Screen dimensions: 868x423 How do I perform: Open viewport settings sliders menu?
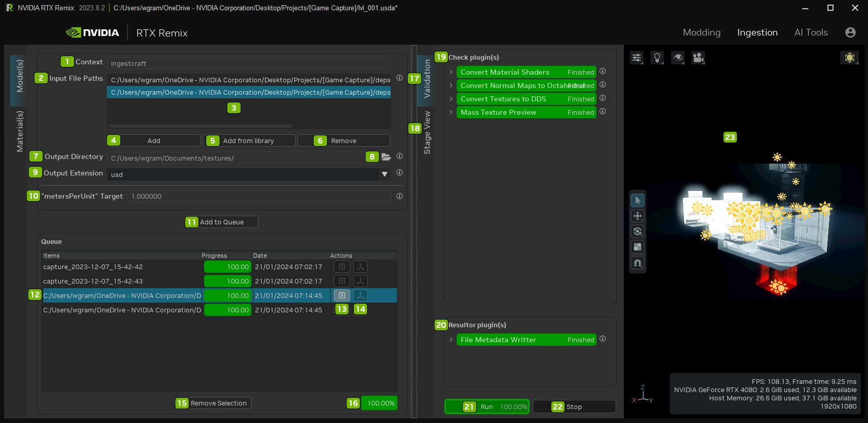(x=637, y=58)
